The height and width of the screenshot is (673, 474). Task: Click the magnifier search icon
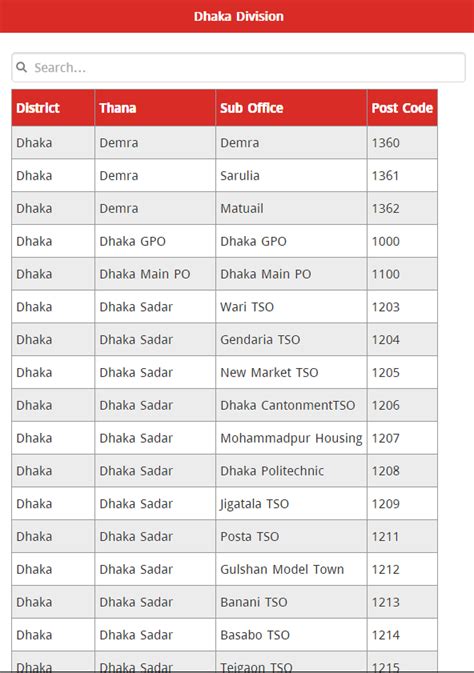click(21, 67)
